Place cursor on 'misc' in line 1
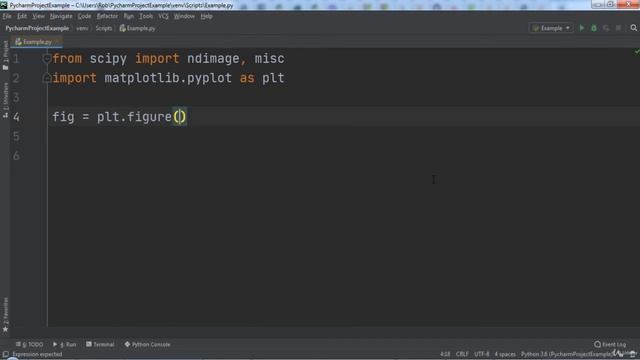Screen dimensions: 640x360 [x=269, y=59]
